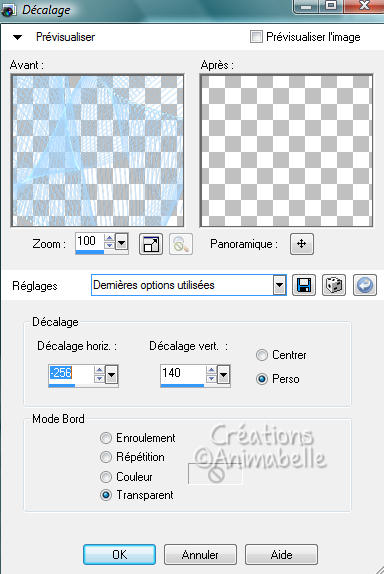Click the Décalage title bar application icon

[7, 10]
